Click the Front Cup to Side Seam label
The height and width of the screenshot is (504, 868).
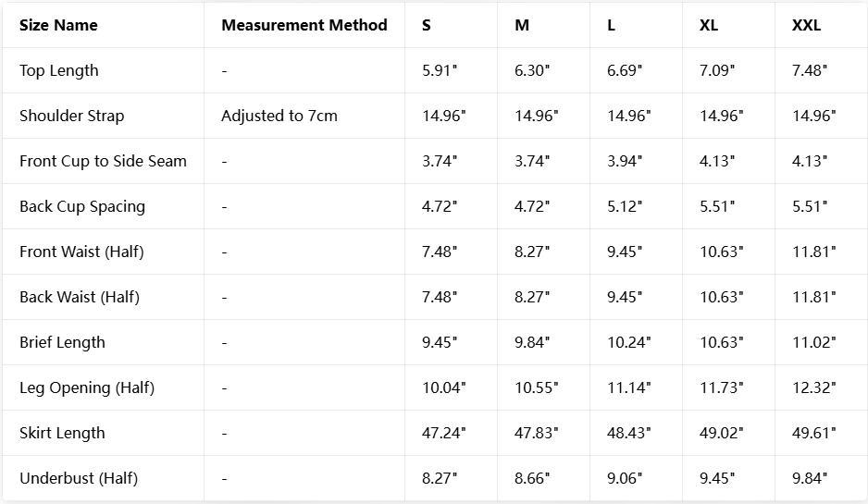point(103,162)
